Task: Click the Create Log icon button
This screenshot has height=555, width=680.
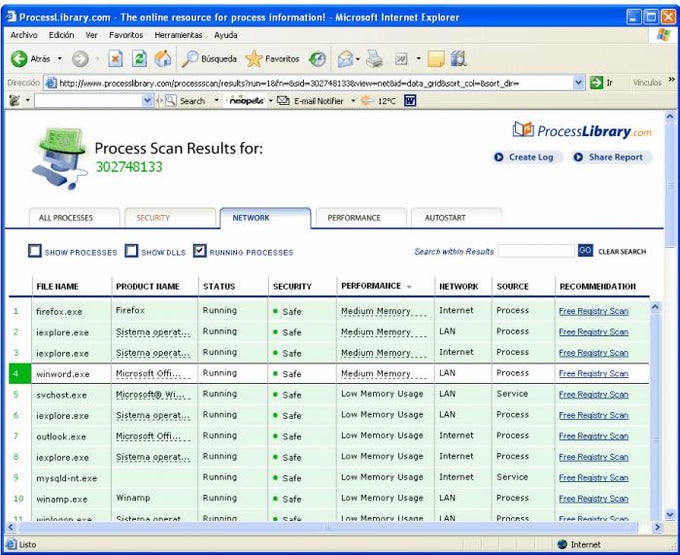Action: tap(523, 157)
